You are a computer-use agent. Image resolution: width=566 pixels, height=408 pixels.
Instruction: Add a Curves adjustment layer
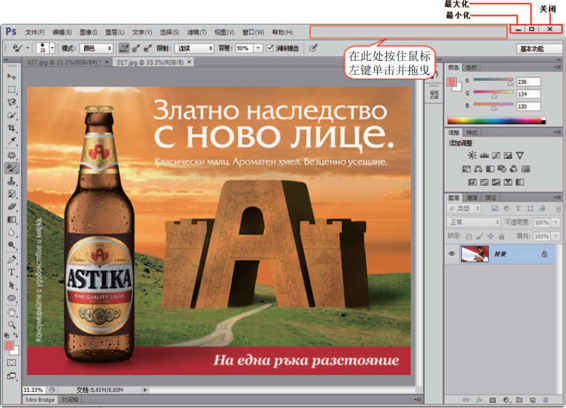coord(496,156)
